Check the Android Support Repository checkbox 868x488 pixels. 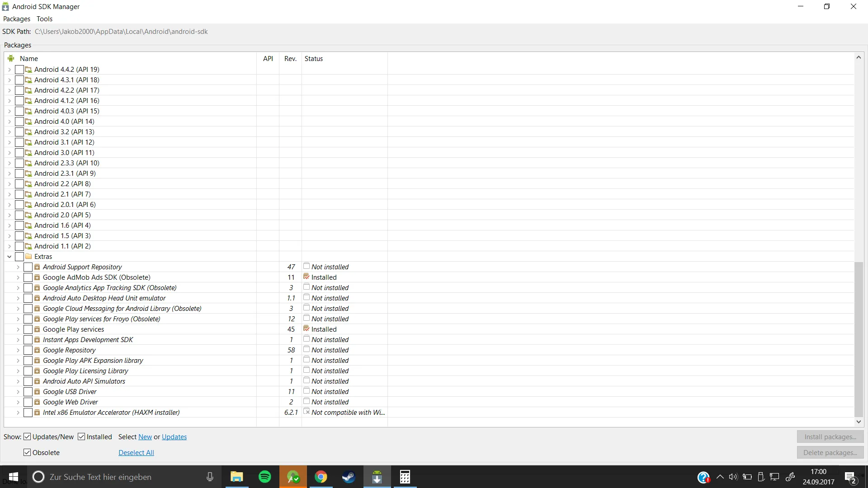tap(28, 267)
